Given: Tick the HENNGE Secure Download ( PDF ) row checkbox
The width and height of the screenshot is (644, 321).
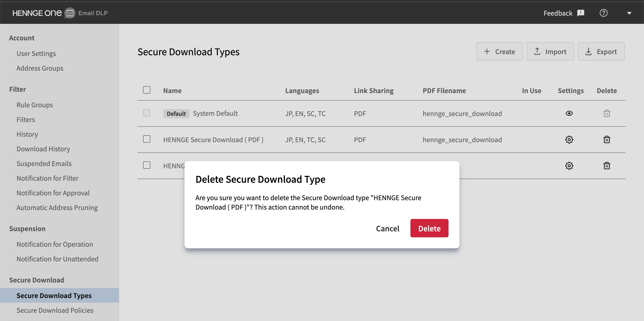Looking at the screenshot, I should pyautogui.click(x=146, y=139).
